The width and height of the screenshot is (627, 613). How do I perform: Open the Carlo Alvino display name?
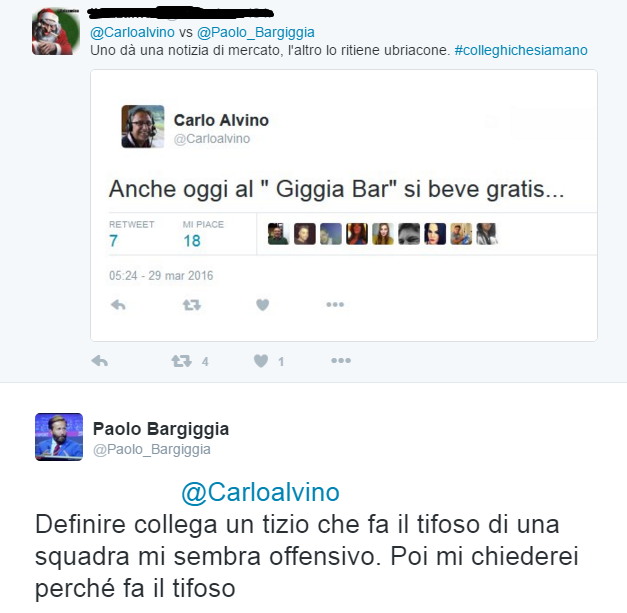click(x=221, y=120)
